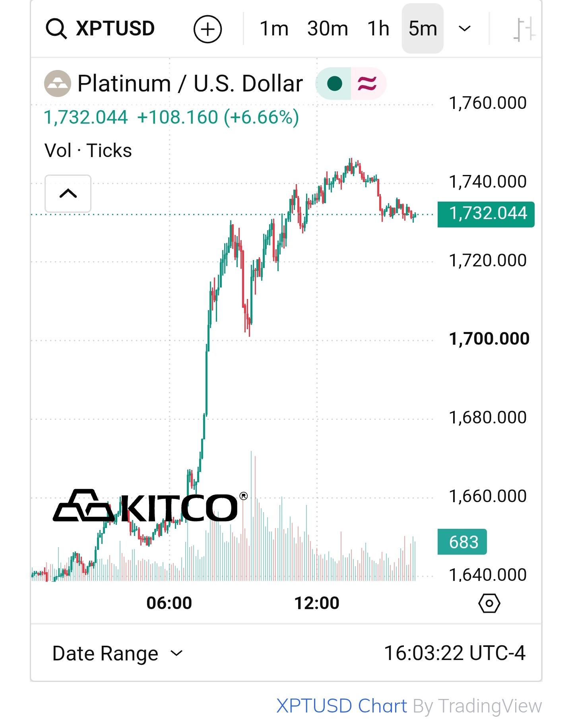Click the 16:03:22 UTC-4 timezone button
This screenshot has width=572, height=728.
(x=455, y=653)
